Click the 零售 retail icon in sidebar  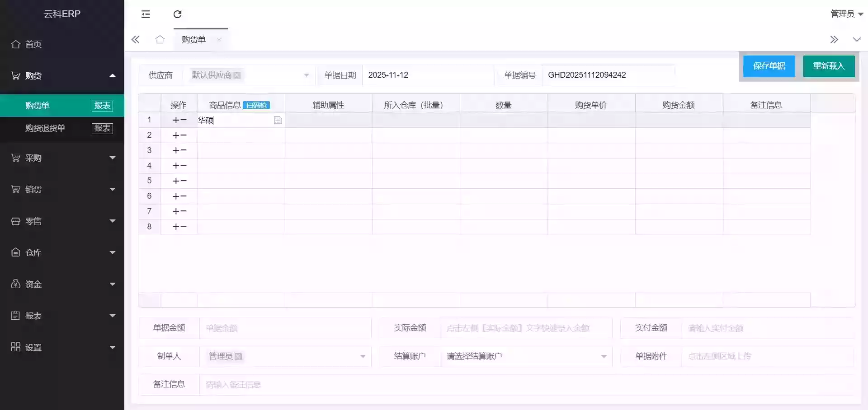15,221
